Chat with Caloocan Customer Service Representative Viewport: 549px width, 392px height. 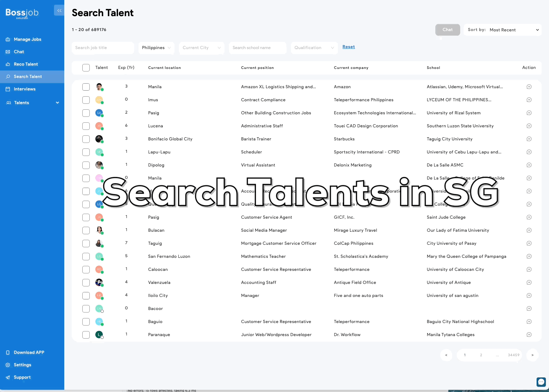click(x=529, y=270)
